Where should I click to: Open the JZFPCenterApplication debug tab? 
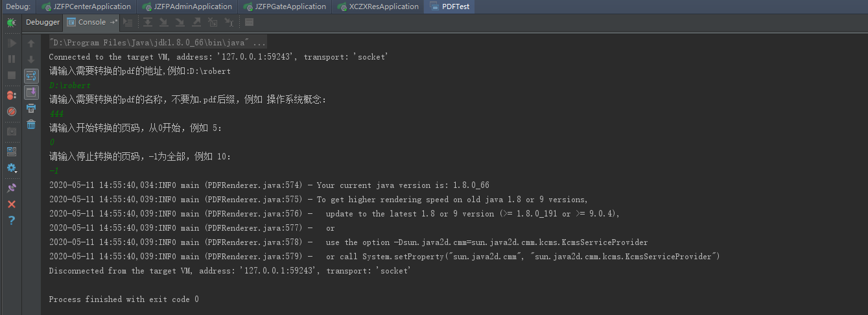(x=86, y=6)
